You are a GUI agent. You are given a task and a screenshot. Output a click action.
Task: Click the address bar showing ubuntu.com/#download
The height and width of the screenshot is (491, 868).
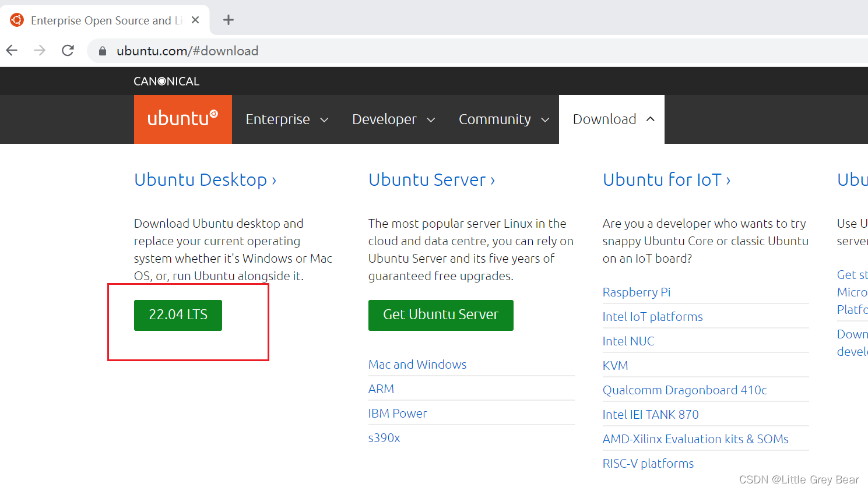click(478, 51)
